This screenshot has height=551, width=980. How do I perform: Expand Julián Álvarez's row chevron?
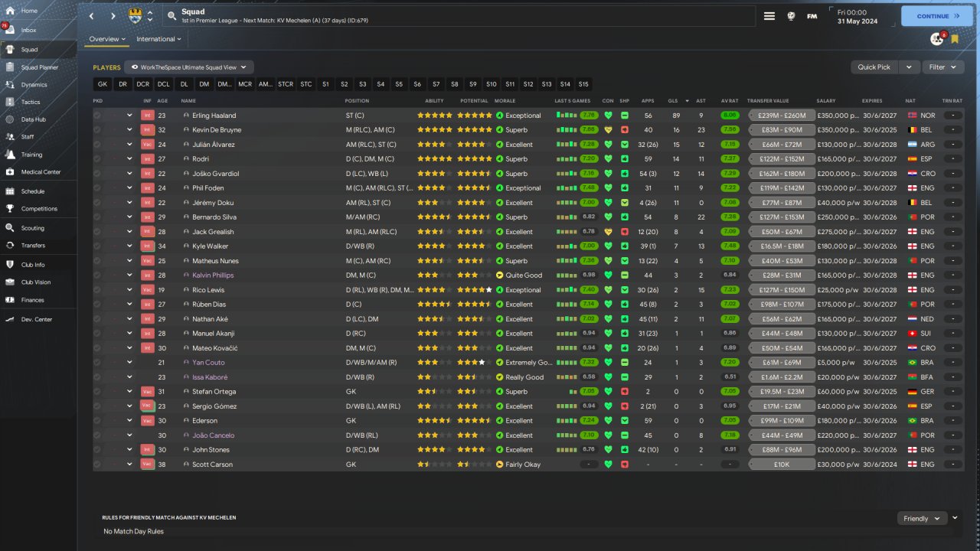click(x=129, y=145)
